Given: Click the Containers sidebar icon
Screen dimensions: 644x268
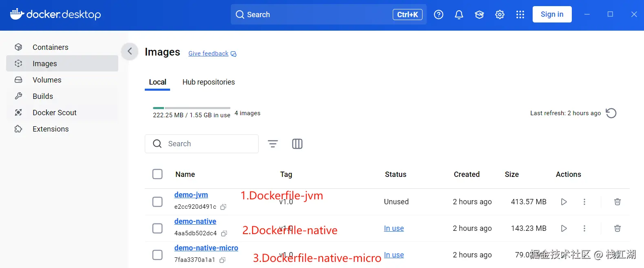Looking at the screenshot, I should [x=18, y=47].
